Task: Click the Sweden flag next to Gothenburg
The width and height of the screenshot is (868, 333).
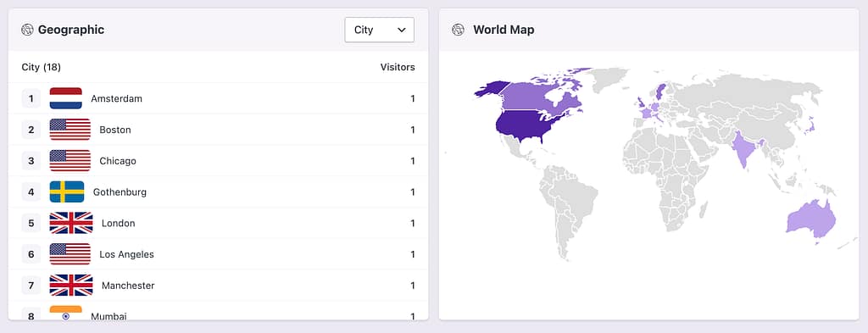Action: click(67, 192)
